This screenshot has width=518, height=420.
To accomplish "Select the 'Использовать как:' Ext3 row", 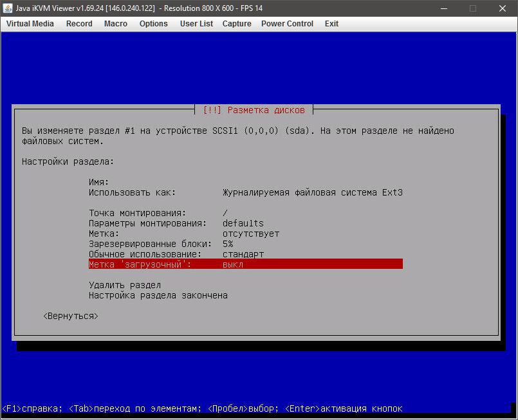I will tap(246, 192).
